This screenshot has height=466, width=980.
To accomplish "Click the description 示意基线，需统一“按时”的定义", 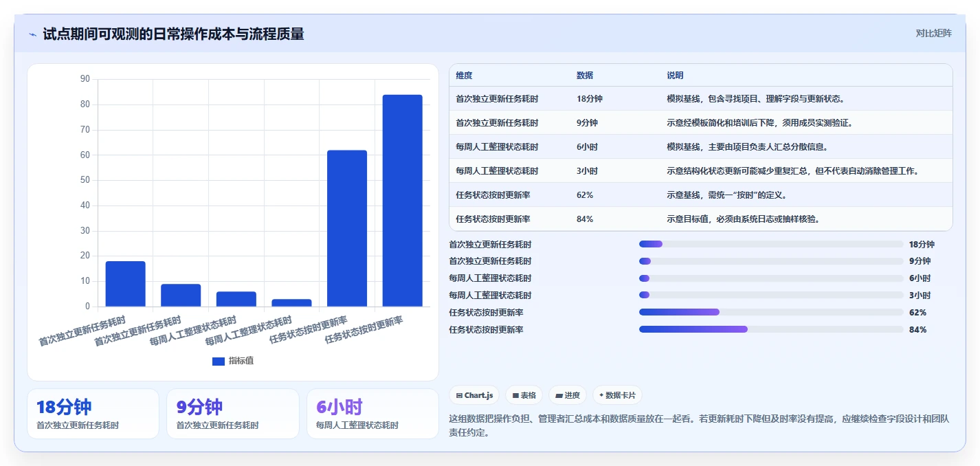I will (x=726, y=195).
